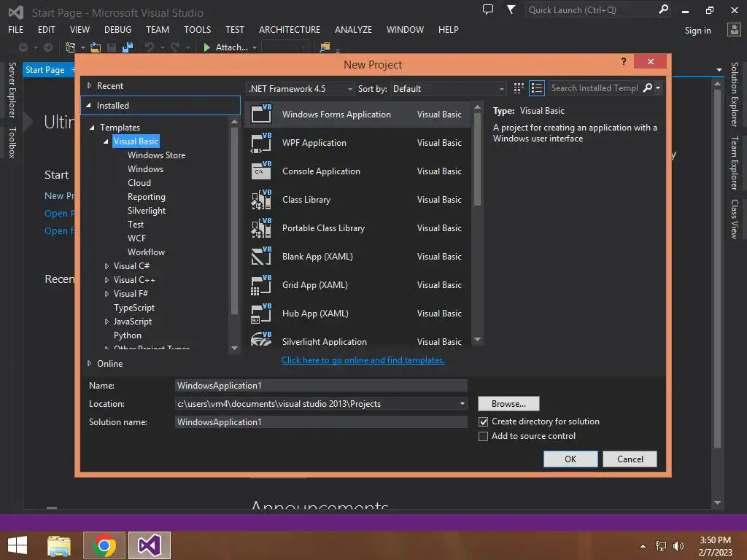Pick the Console Application template icon
The height and width of the screenshot is (560, 747).
(261, 171)
